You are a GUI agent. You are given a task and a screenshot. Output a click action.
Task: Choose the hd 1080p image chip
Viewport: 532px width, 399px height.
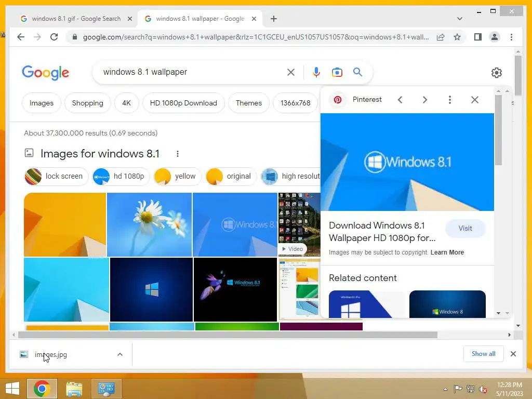coord(121,177)
